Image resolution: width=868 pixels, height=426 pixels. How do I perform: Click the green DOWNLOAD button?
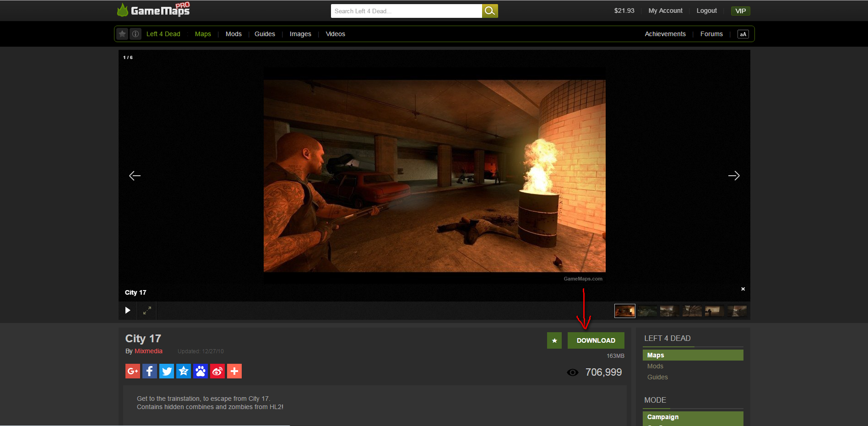[x=596, y=340]
